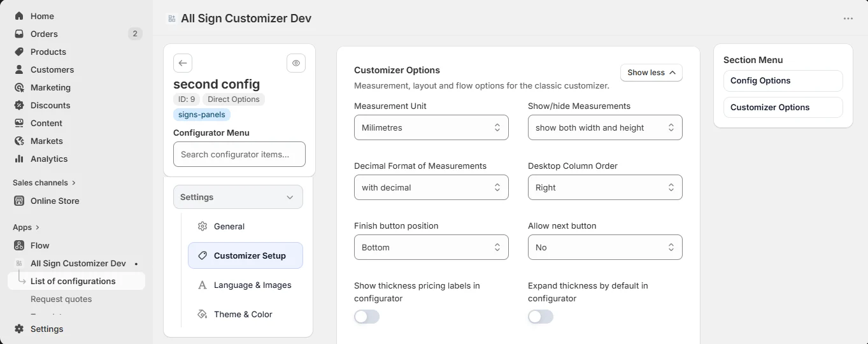Click the General gear icon

click(x=203, y=226)
